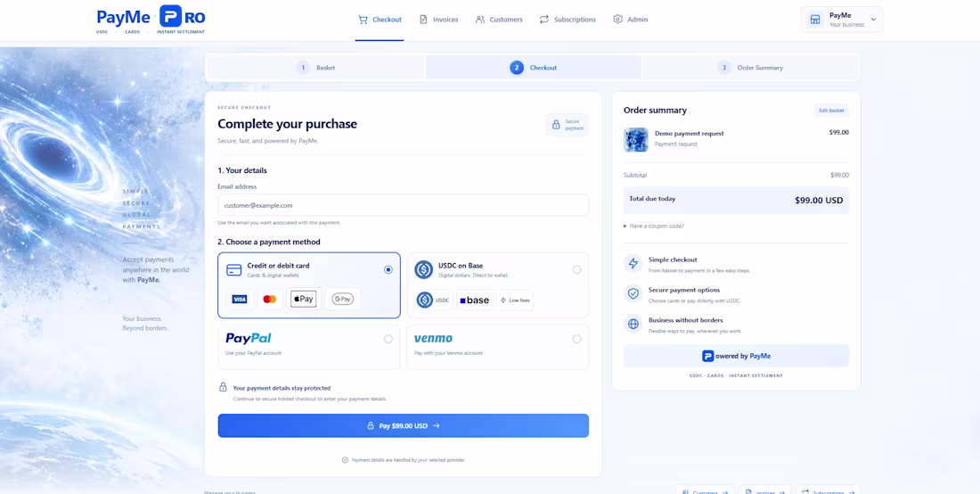Click the Demo payment request item title
Screen dimensions: 980x494
tap(689, 133)
